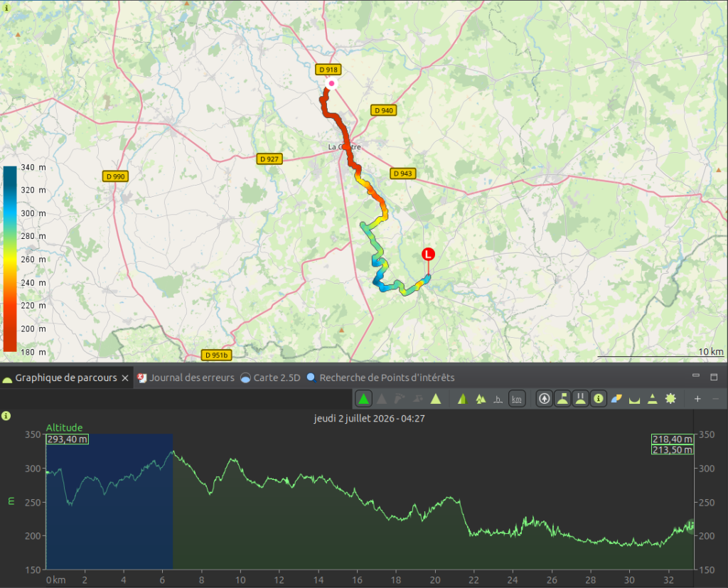728x588 pixels.
Task: Click the La Châtre town label on the map
Action: tap(345, 146)
